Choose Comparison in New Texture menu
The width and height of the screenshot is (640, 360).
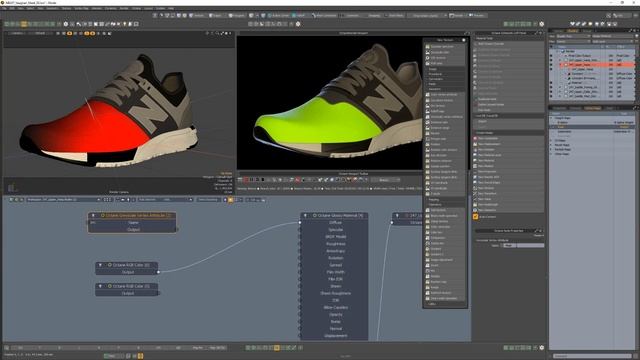(444, 238)
